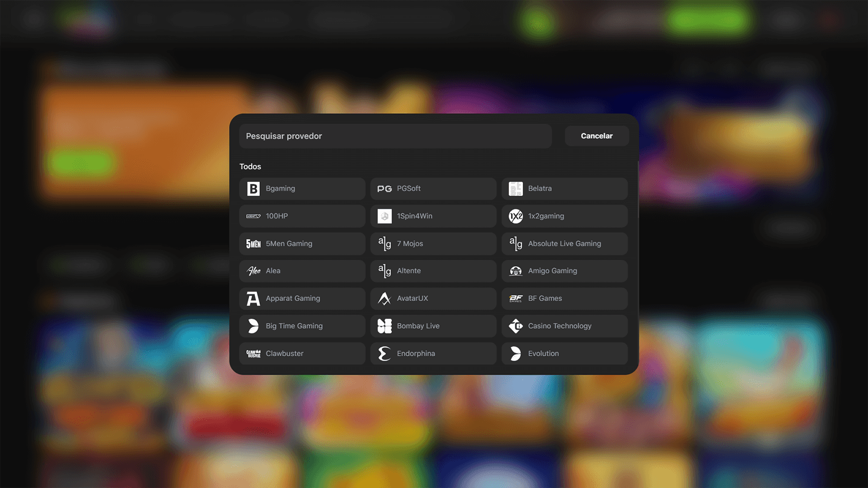Click the Amigo Gaming icon

coord(516,271)
